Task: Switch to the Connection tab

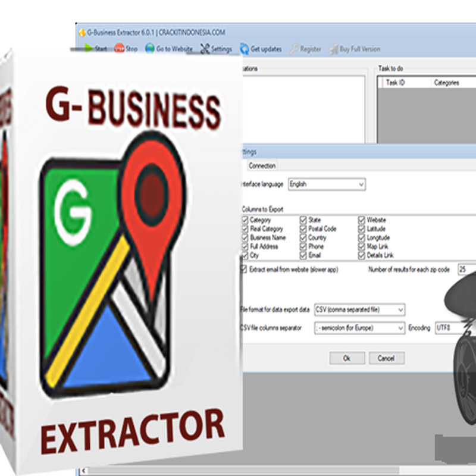Action: pyautogui.click(x=261, y=166)
